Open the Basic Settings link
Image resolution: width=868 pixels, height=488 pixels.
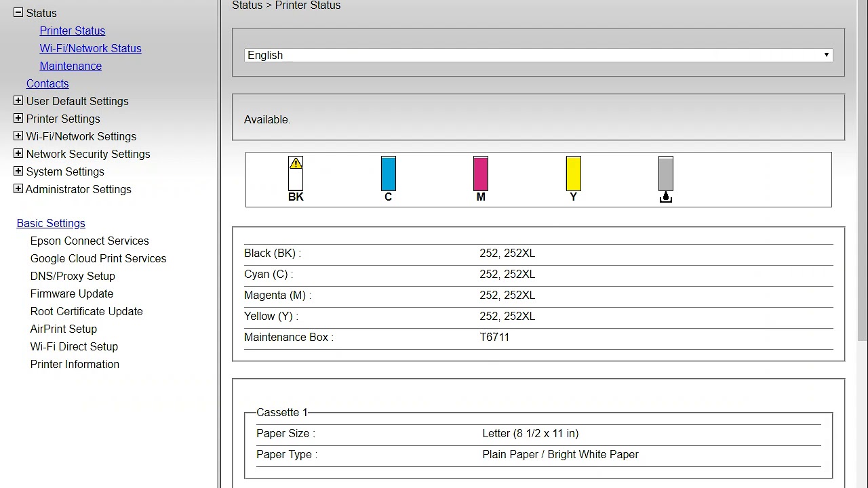(x=51, y=223)
